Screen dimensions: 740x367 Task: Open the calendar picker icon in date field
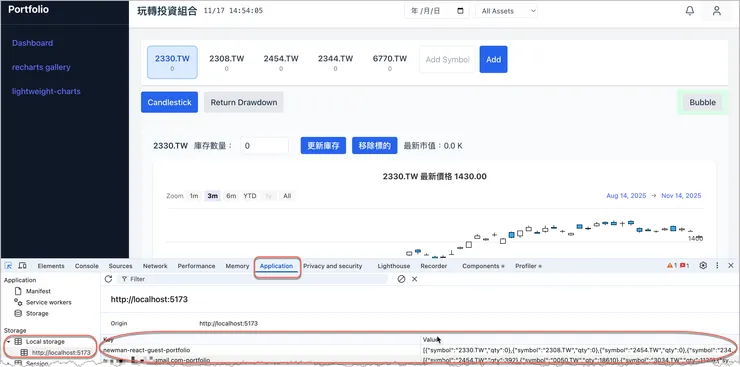[460, 11]
